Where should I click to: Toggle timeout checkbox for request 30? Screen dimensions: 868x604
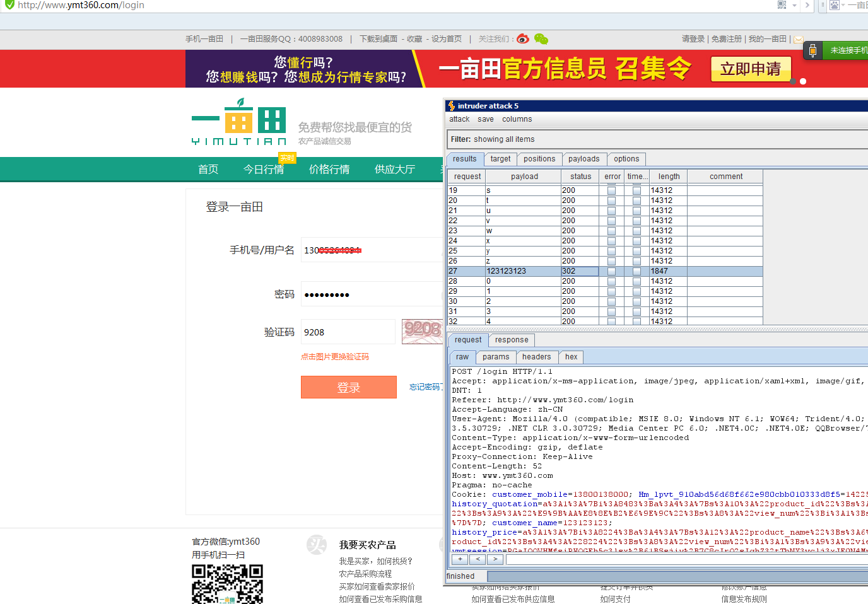point(636,301)
